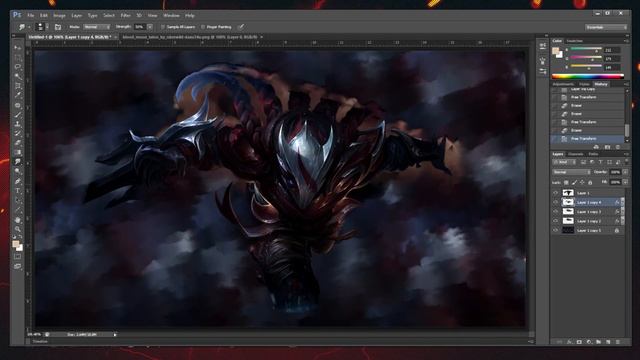
Task: Select the Layer 1 copy 3 layer name
Action: coord(589,212)
